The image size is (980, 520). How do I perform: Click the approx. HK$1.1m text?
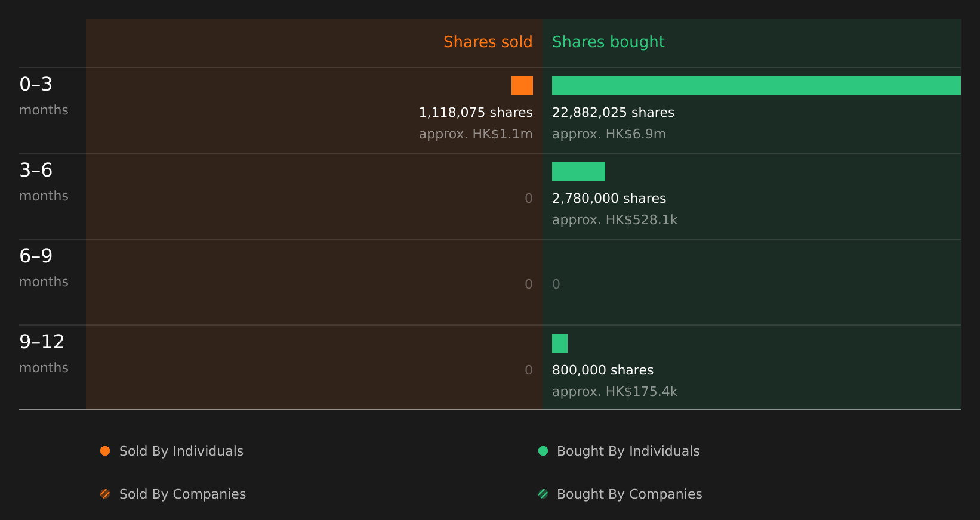(x=476, y=134)
